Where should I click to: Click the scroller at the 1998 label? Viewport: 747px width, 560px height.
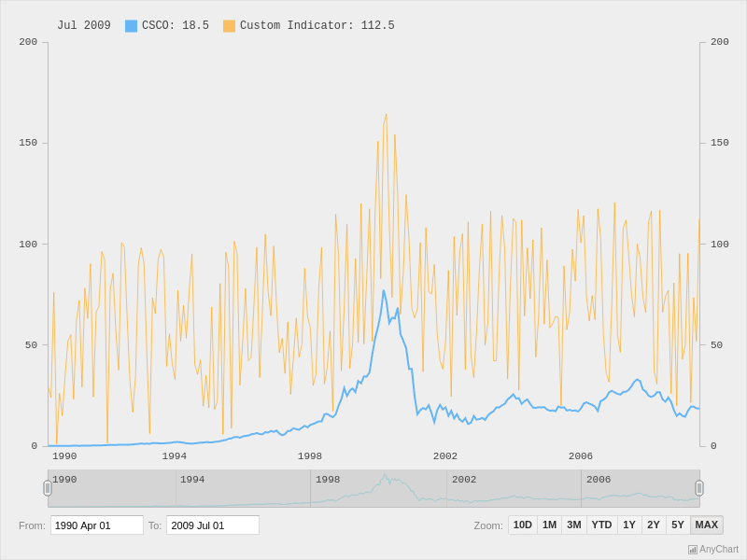(x=328, y=480)
